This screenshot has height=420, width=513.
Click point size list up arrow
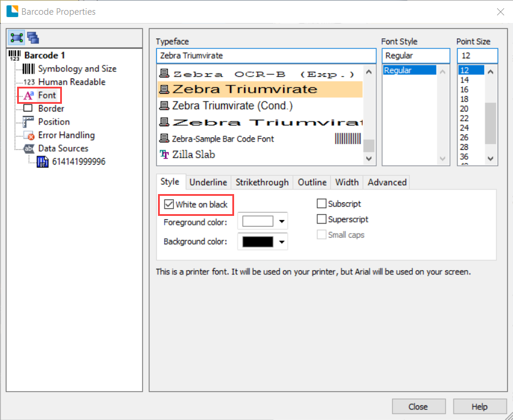(x=491, y=72)
